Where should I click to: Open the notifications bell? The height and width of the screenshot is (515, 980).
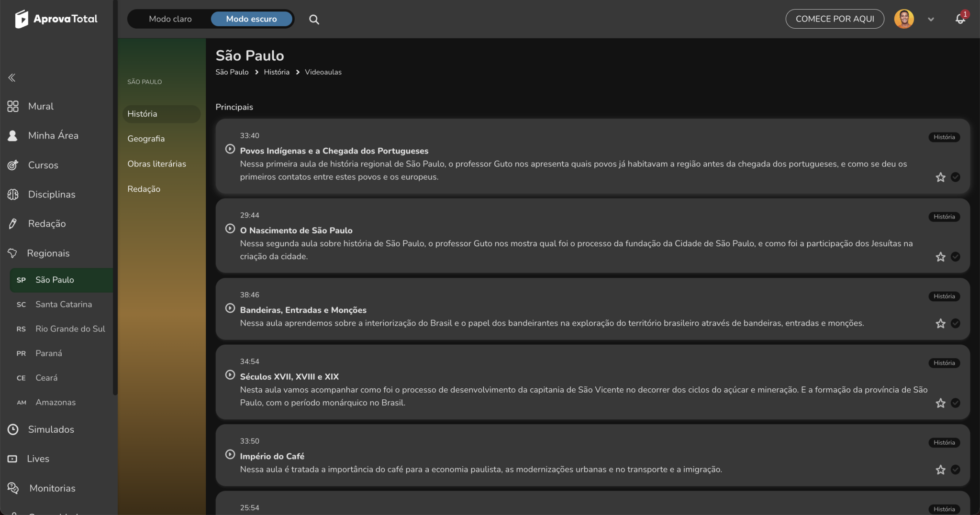(x=960, y=19)
